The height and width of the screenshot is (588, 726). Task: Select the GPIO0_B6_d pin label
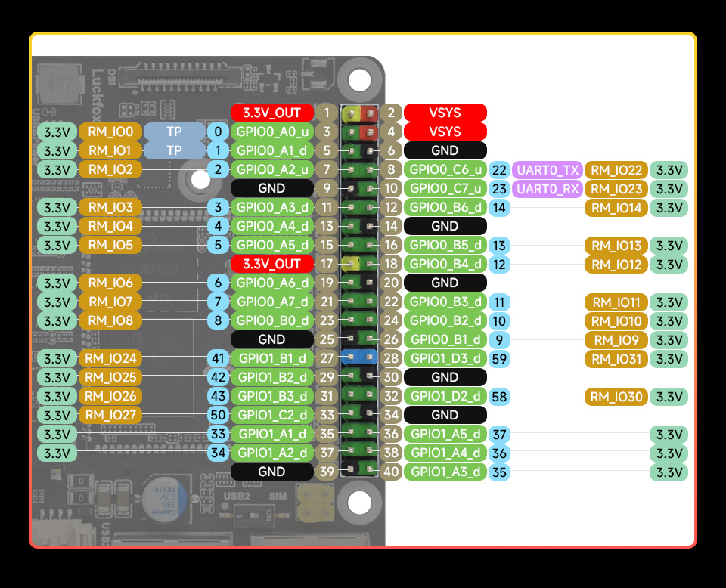click(444, 207)
